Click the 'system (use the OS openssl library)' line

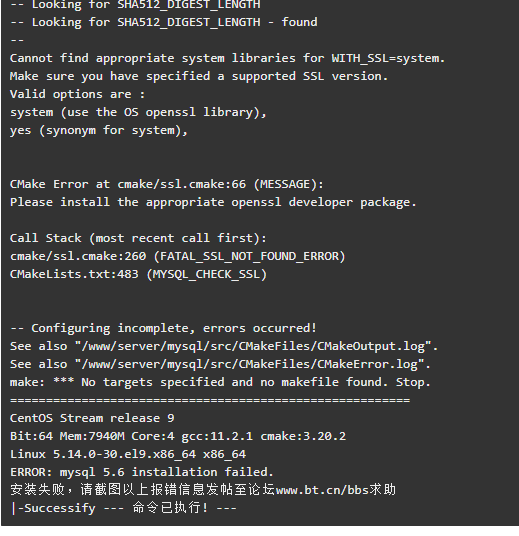coord(138,112)
